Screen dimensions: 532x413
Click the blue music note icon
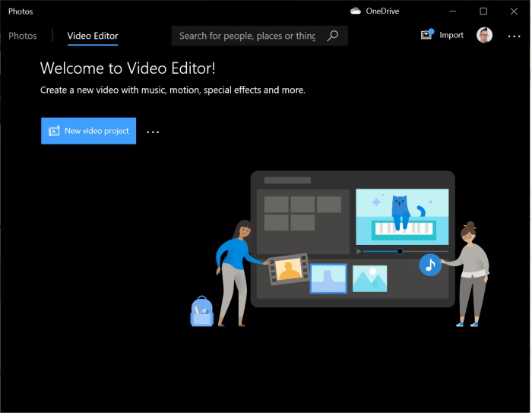(x=430, y=265)
